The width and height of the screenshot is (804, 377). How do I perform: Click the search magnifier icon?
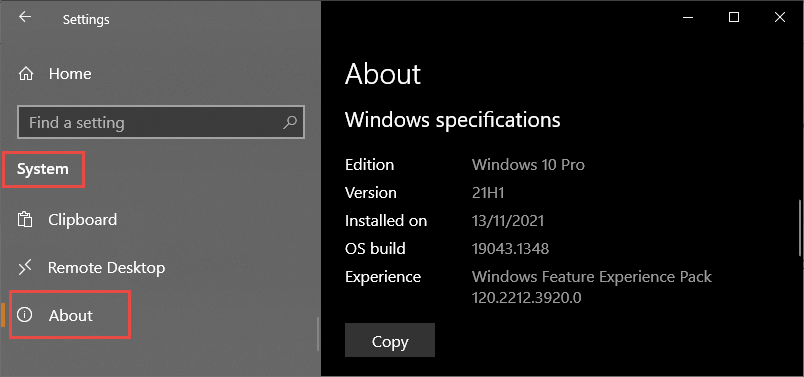[x=290, y=122]
